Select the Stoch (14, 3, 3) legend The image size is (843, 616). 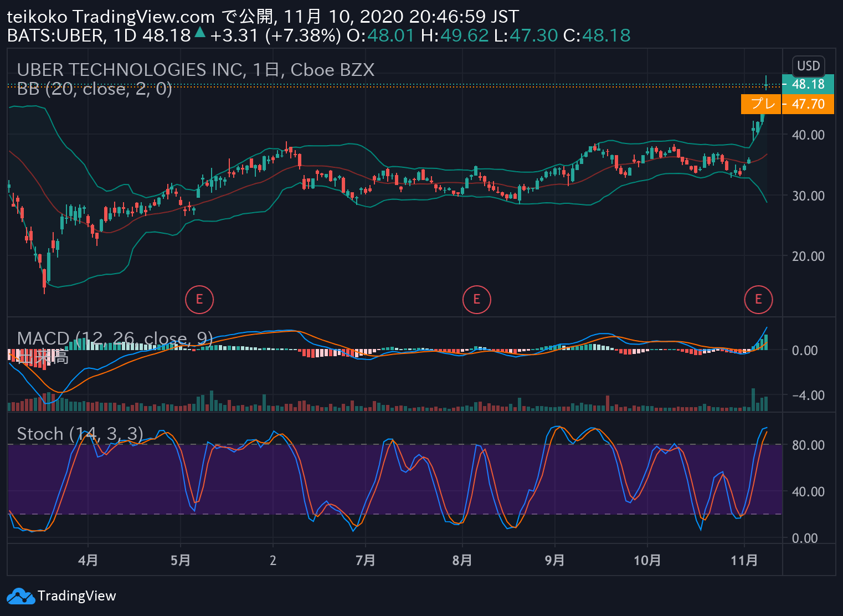[x=80, y=434]
